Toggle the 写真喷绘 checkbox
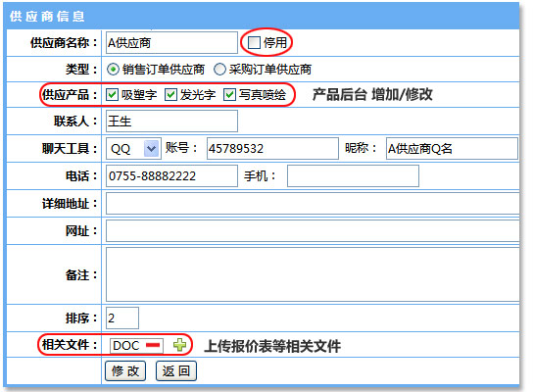 pyautogui.click(x=229, y=94)
